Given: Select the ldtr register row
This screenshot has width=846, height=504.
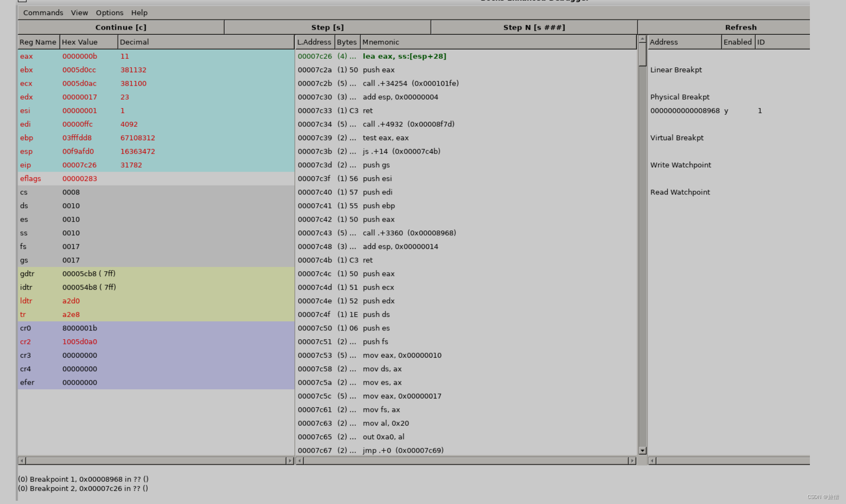Looking at the screenshot, I should (156, 301).
